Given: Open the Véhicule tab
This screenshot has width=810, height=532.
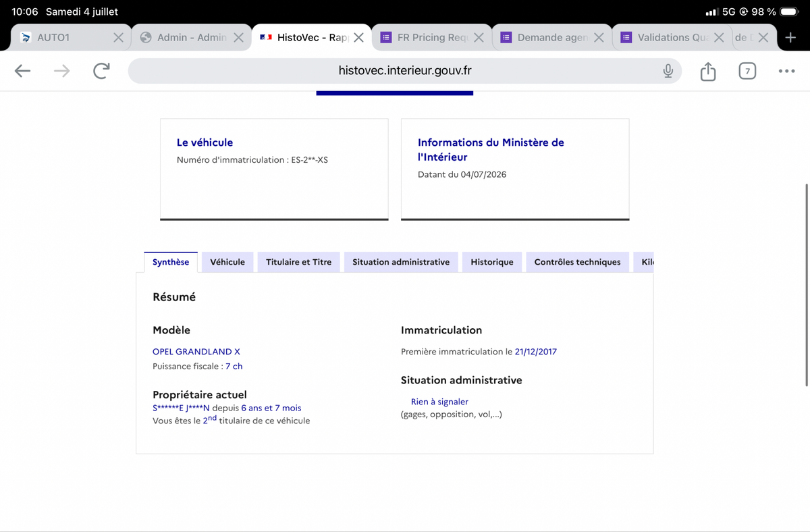Looking at the screenshot, I should coord(227,262).
